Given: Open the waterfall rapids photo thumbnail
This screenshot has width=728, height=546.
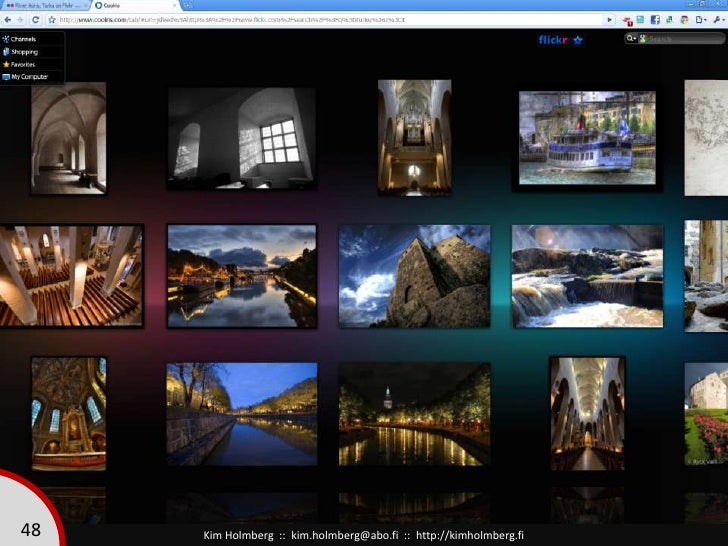Looking at the screenshot, I should point(587,275).
